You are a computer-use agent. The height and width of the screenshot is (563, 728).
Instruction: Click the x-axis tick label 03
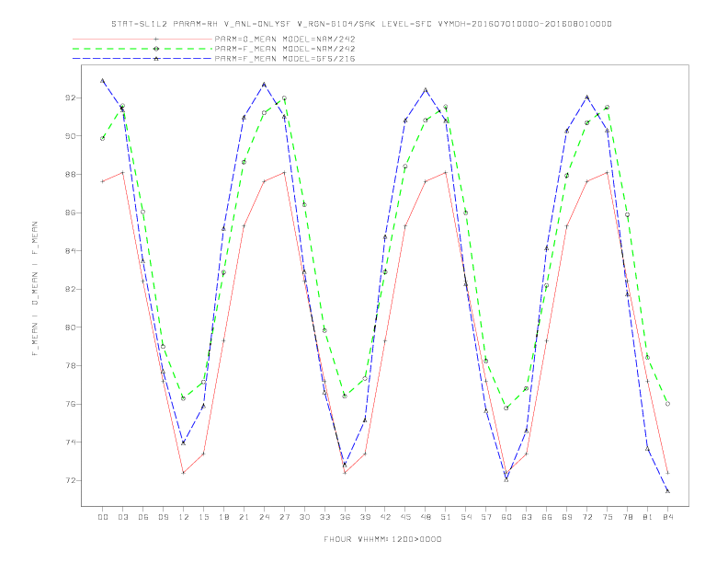[122, 517]
